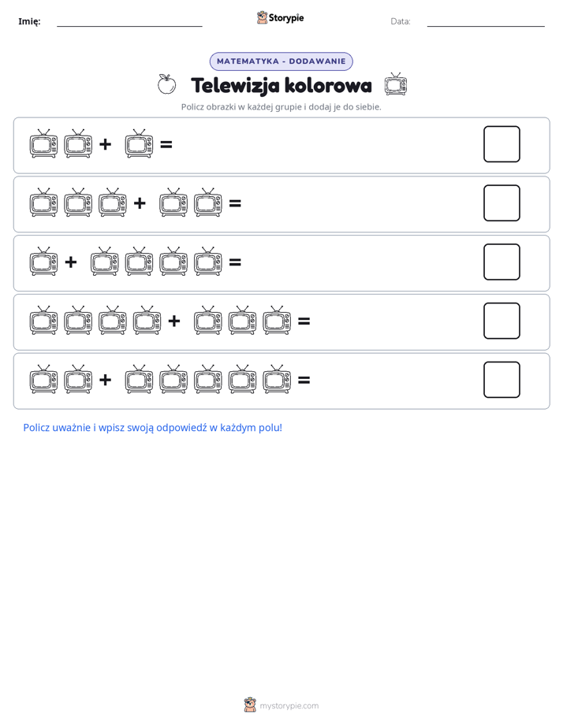Select the answer box in fourth row
This screenshot has width=563, height=728.
coord(501,321)
